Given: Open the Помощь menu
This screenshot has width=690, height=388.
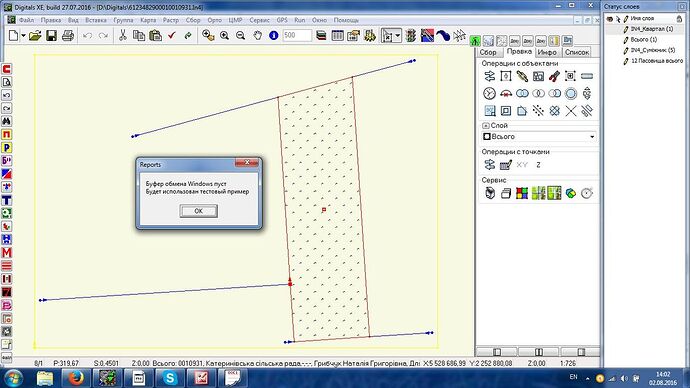Looking at the screenshot, I should (x=346, y=20).
